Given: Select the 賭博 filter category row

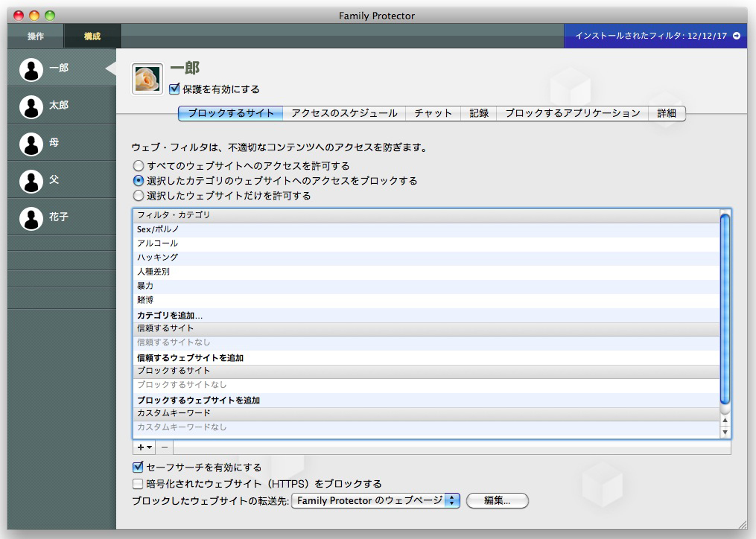Looking at the screenshot, I should [x=426, y=300].
